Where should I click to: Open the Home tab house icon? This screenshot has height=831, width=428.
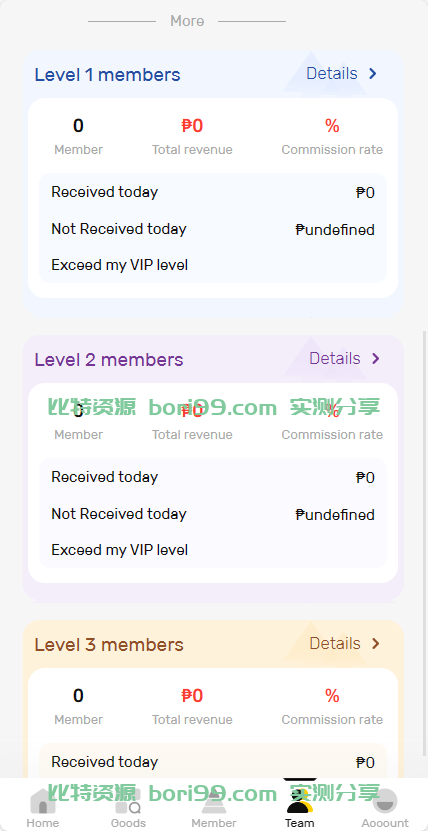click(43, 801)
